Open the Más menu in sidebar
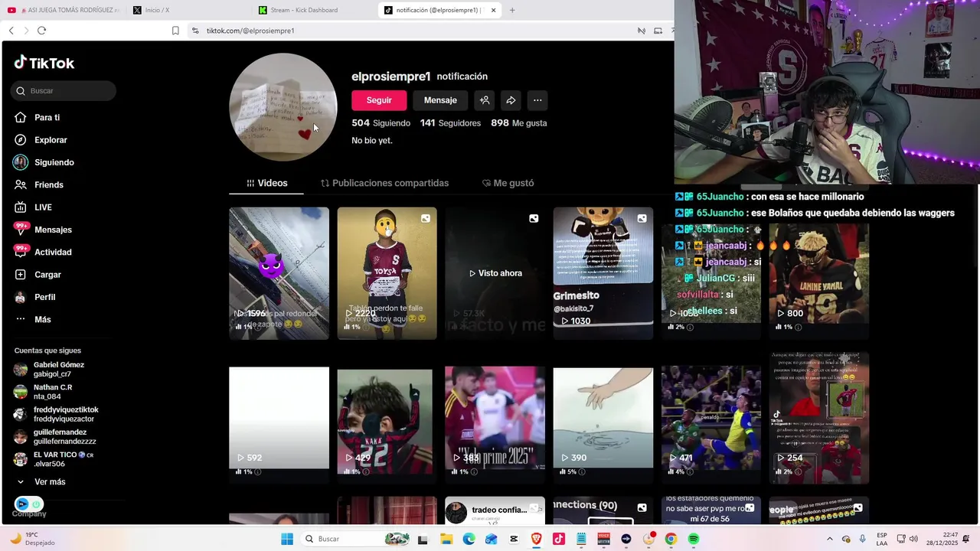This screenshot has height=551, width=980. tap(42, 319)
